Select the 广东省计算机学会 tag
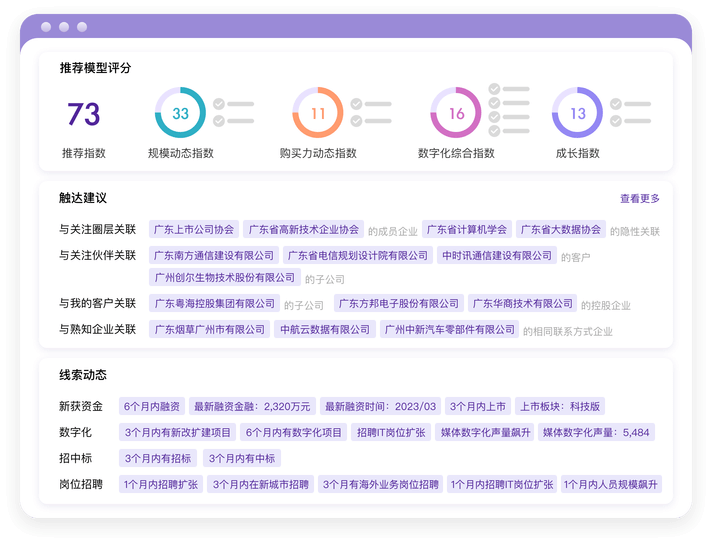Screen dimensions: 712x544 pyautogui.click(x=467, y=229)
